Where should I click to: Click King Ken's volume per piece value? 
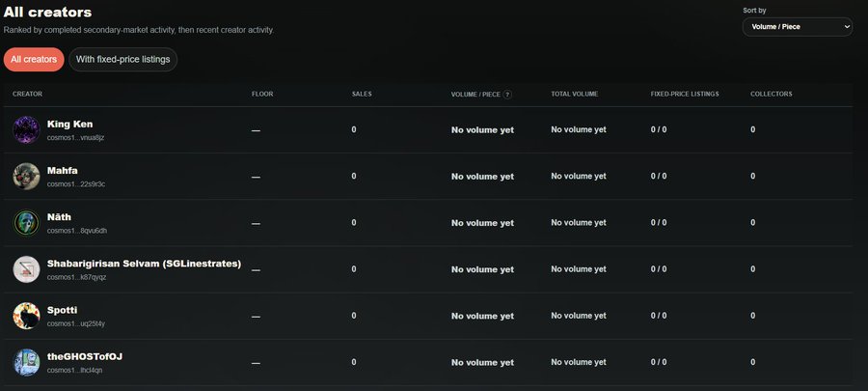click(x=483, y=130)
